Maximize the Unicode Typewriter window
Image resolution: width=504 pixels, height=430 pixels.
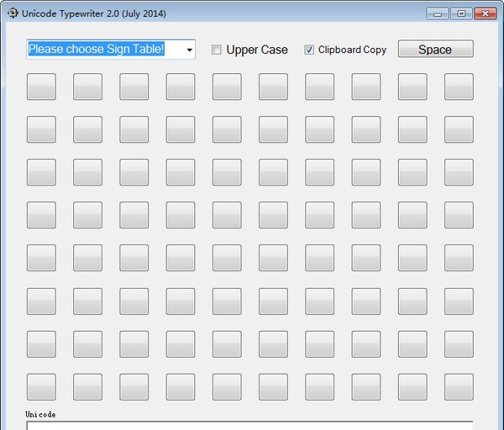pos(460,13)
